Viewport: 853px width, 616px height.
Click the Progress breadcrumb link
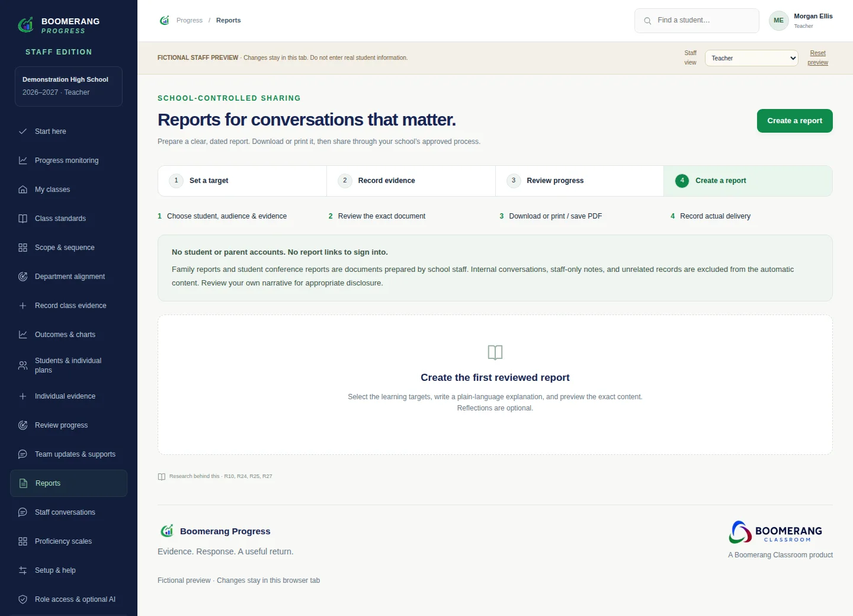[x=190, y=20]
